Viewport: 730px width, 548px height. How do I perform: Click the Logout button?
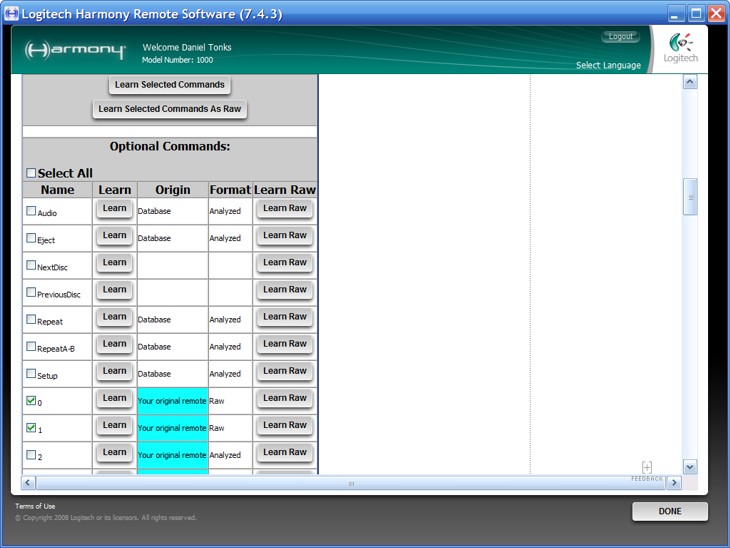(x=621, y=36)
